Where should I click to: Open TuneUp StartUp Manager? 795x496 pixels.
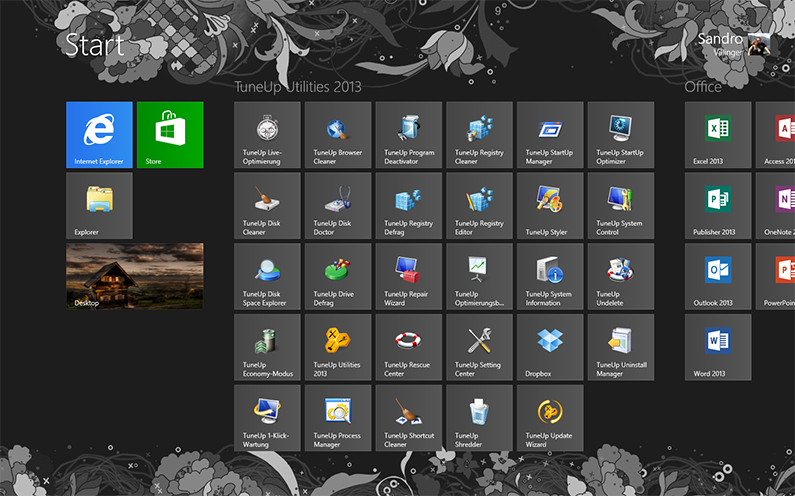pyautogui.click(x=550, y=134)
